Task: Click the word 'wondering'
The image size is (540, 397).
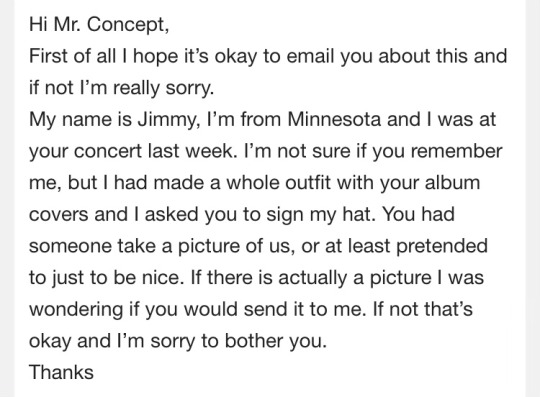Action: 76,310
